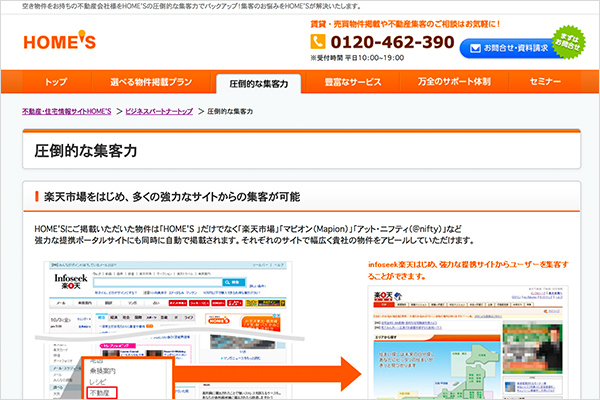Click the 圧倒的な集客力 page heading
Viewport: 600px width, 400px height.
click(86, 151)
